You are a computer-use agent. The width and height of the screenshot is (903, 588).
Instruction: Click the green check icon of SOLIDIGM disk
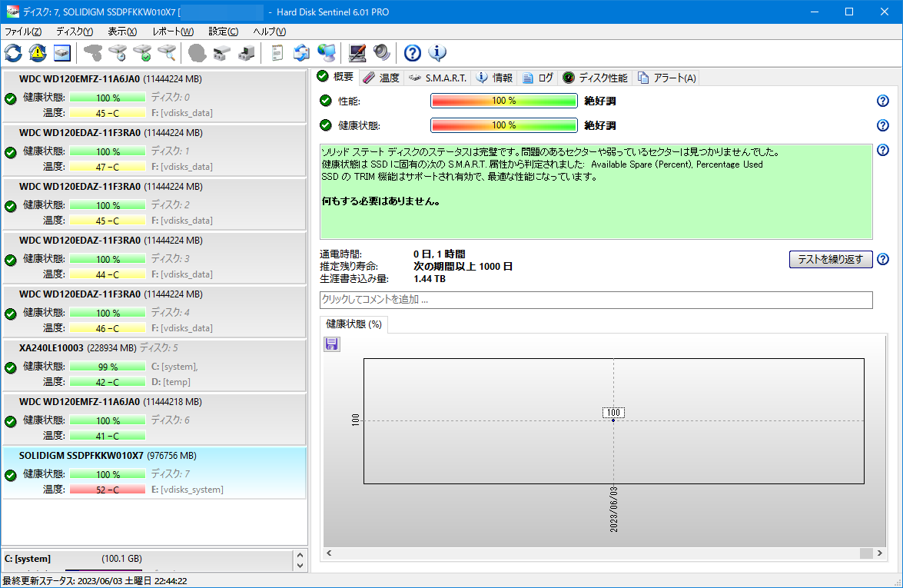coord(10,475)
